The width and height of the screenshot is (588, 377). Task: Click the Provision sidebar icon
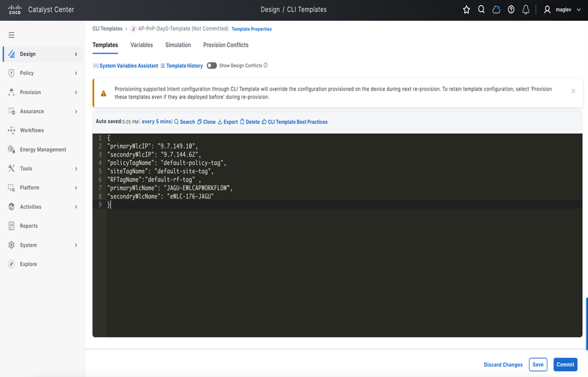[12, 92]
